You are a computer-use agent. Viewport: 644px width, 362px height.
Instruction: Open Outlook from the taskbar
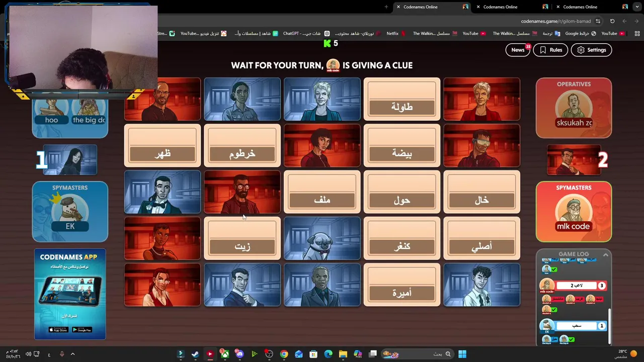pyautogui.click(x=298, y=354)
